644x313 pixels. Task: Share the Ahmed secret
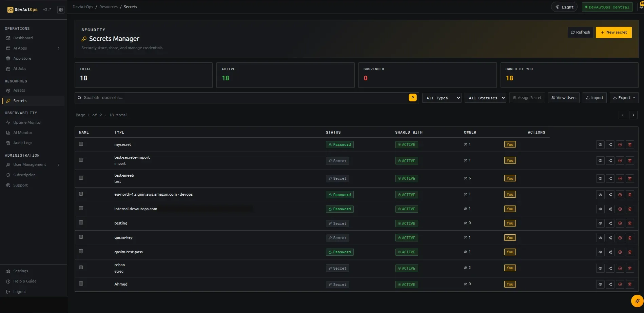tap(610, 284)
